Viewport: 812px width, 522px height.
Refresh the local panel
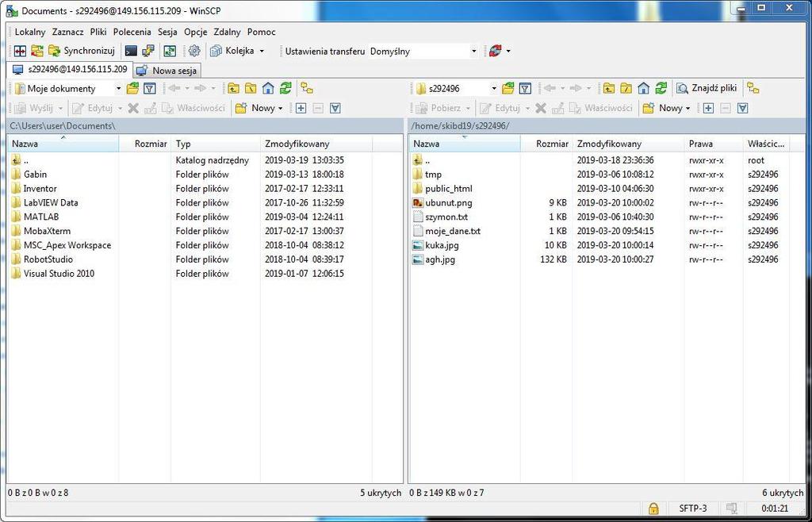[285, 89]
